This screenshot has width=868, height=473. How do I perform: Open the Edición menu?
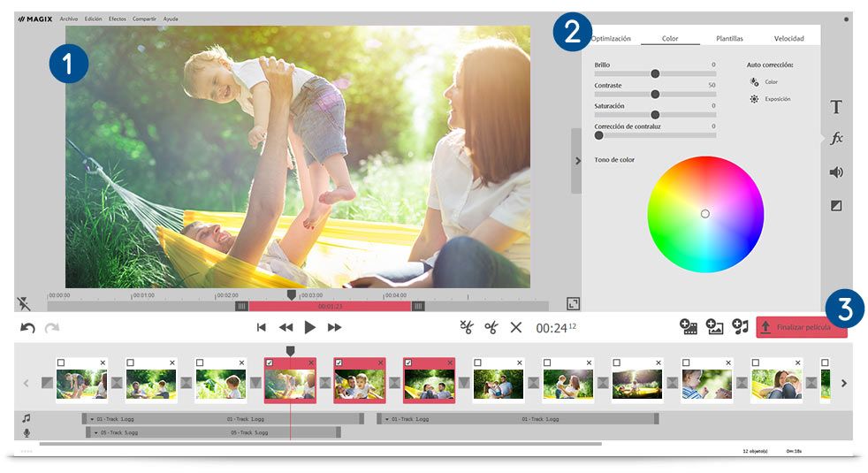[x=93, y=19]
